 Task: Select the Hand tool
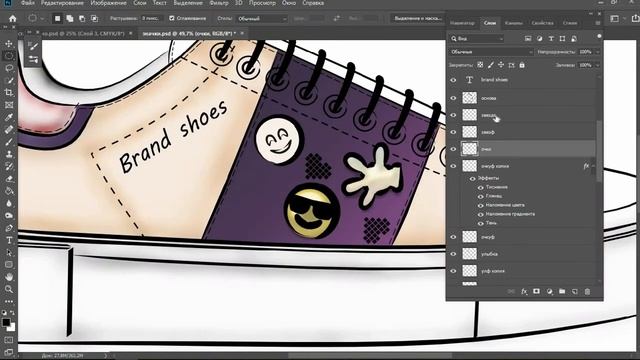[9, 277]
